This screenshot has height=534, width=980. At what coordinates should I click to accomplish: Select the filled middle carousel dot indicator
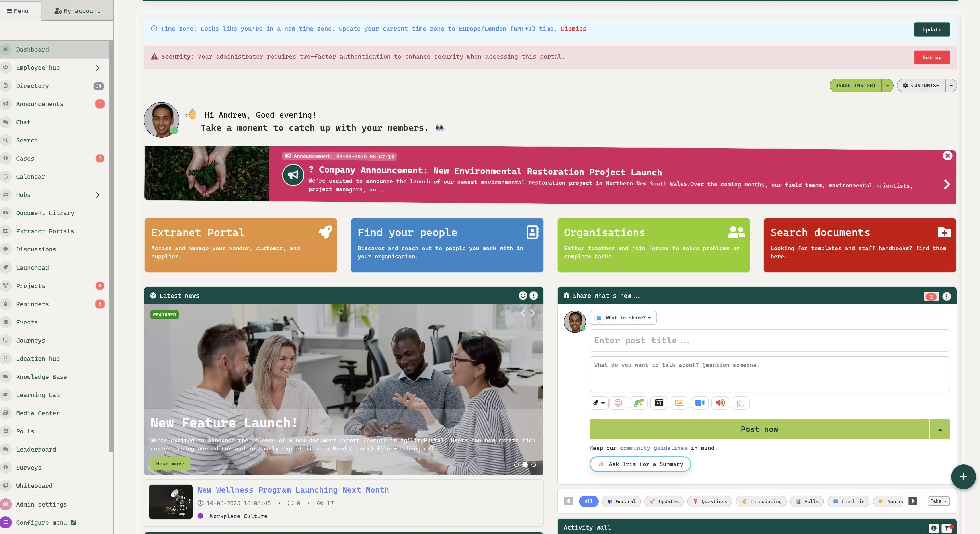click(525, 464)
